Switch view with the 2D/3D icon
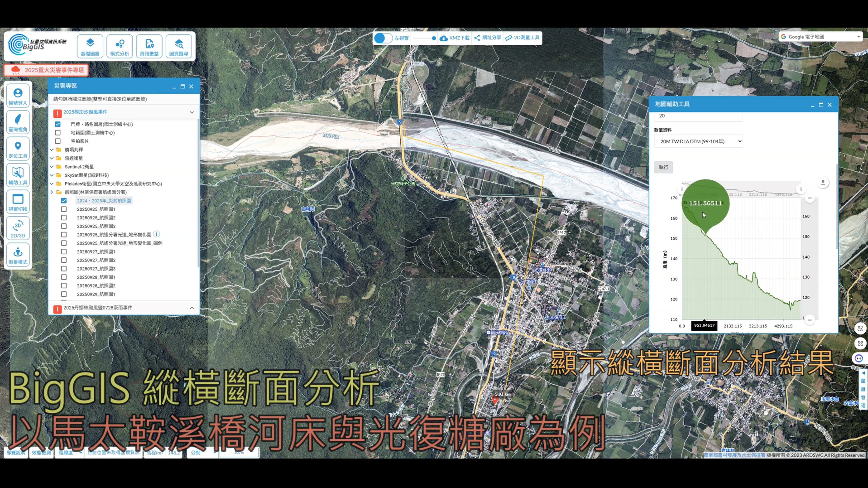The width and height of the screenshot is (868, 488). (18, 228)
